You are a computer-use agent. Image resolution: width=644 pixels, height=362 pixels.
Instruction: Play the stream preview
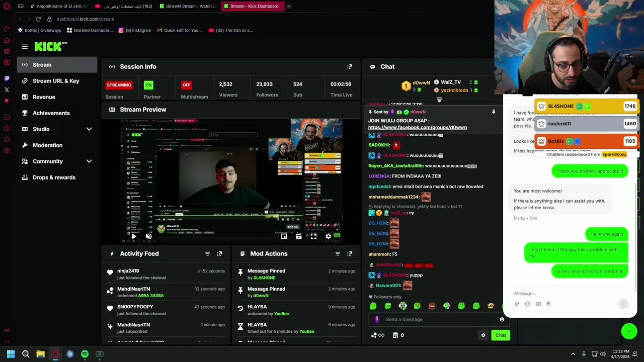pyautogui.click(x=134, y=236)
